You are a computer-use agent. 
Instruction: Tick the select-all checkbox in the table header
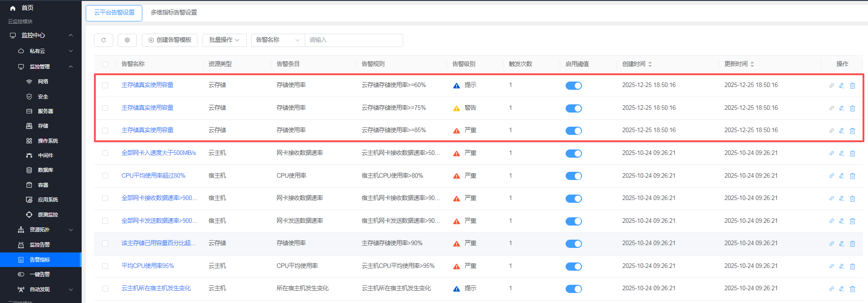pyautogui.click(x=105, y=64)
